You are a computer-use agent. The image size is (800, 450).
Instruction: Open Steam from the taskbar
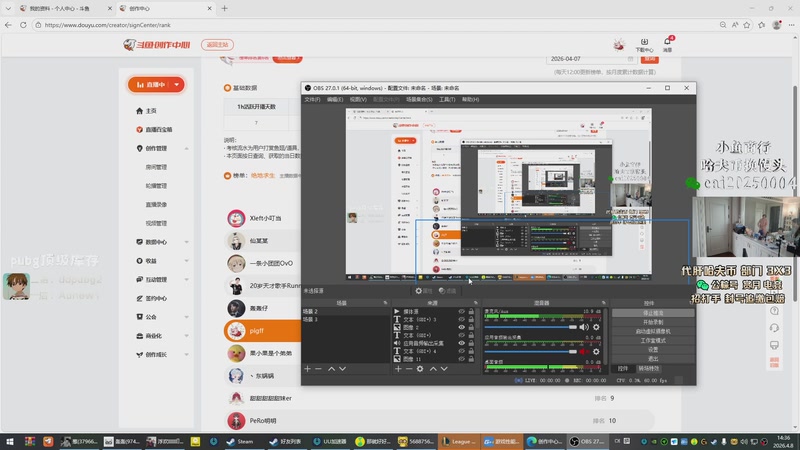pyautogui.click(x=240, y=441)
